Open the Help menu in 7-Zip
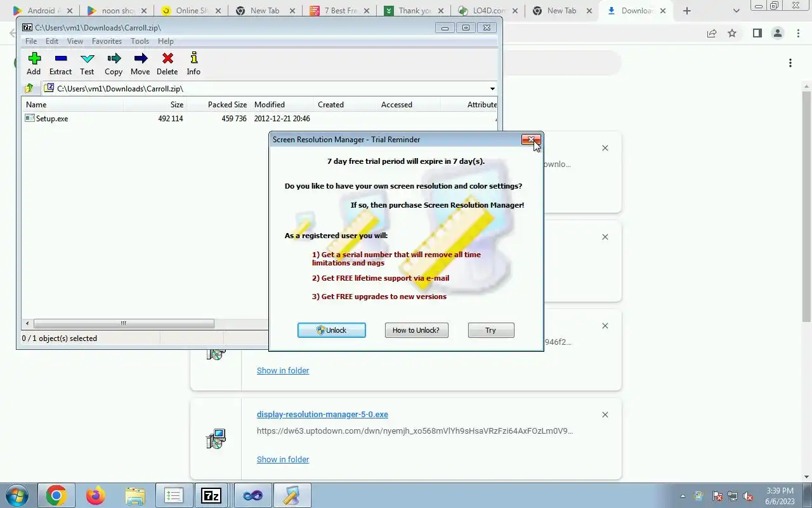The image size is (812, 508). pyautogui.click(x=166, y=41)
